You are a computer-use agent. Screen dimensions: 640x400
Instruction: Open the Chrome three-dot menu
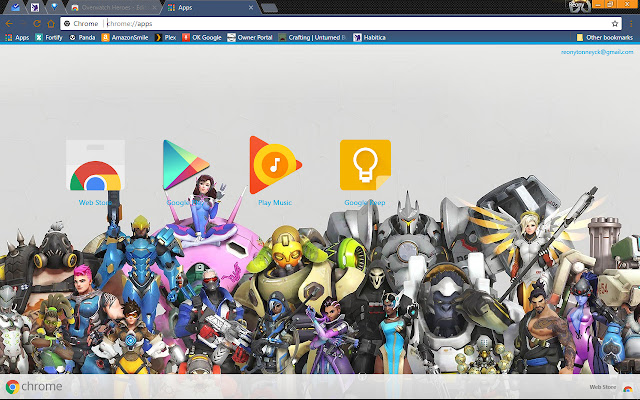coord(631,24)
